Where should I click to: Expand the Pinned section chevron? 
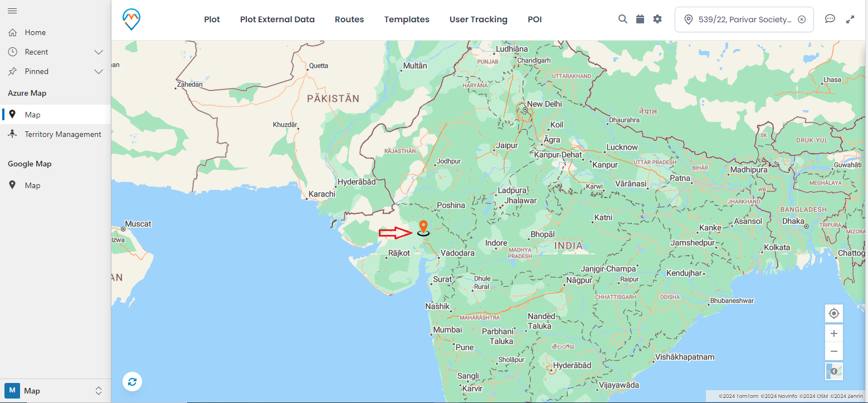point(99,71)
